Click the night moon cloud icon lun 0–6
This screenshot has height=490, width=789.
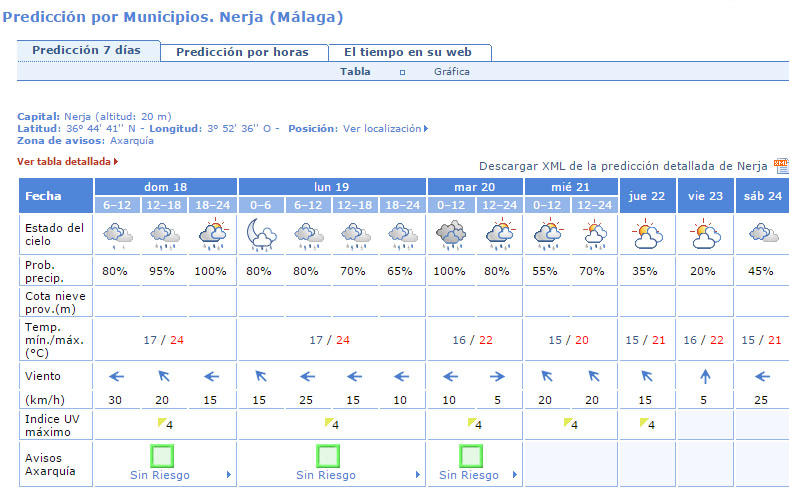(261, 236)
